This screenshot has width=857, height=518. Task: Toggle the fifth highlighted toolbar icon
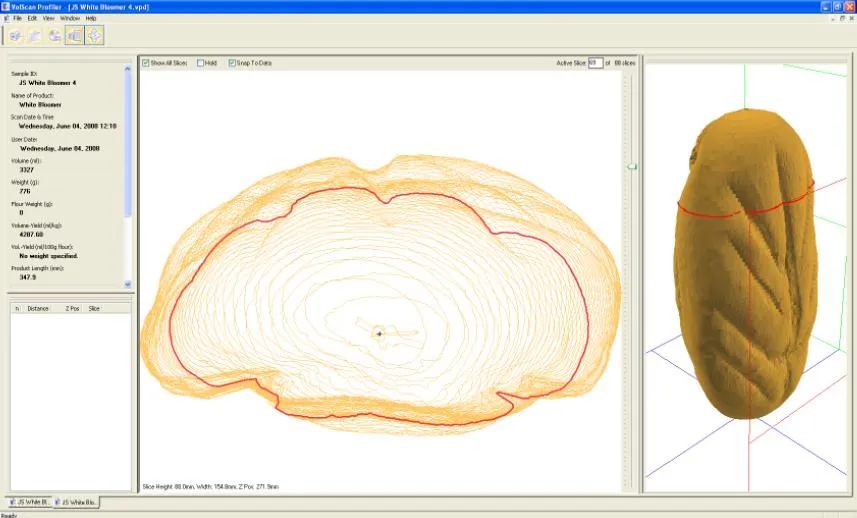pos(95,36)
